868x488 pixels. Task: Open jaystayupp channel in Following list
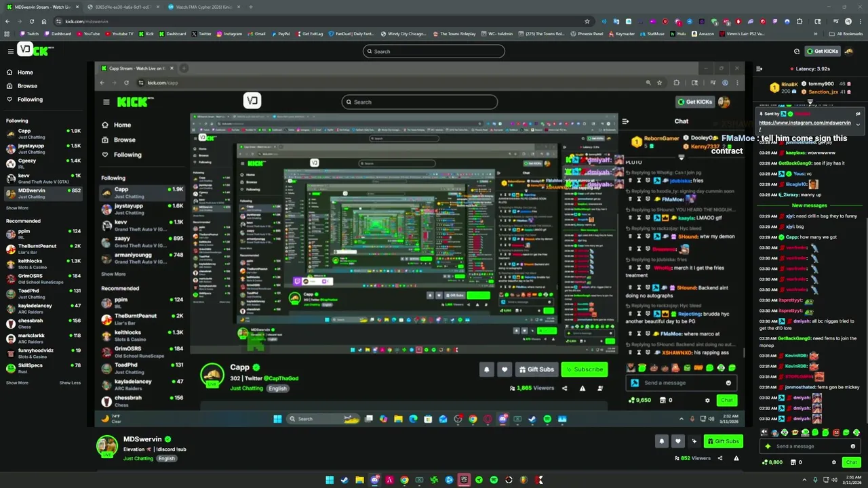[x=43, y=148]
